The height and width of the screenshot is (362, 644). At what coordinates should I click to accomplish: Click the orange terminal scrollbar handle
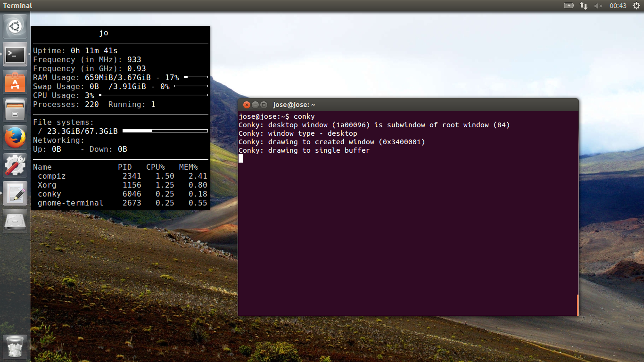pyautogui.click(x=578, y=305)
